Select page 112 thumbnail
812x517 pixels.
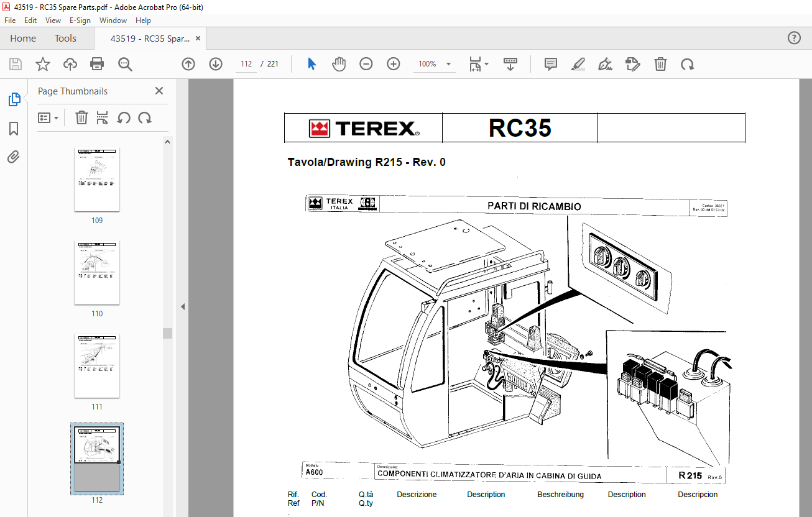coord(97,459)
